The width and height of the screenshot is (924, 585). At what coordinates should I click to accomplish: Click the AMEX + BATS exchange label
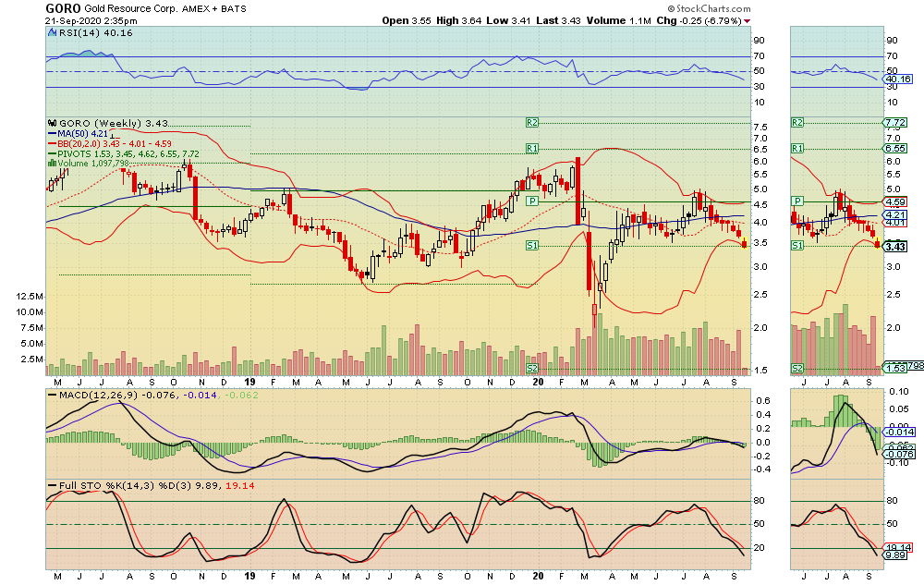click(x=214, y=9)
